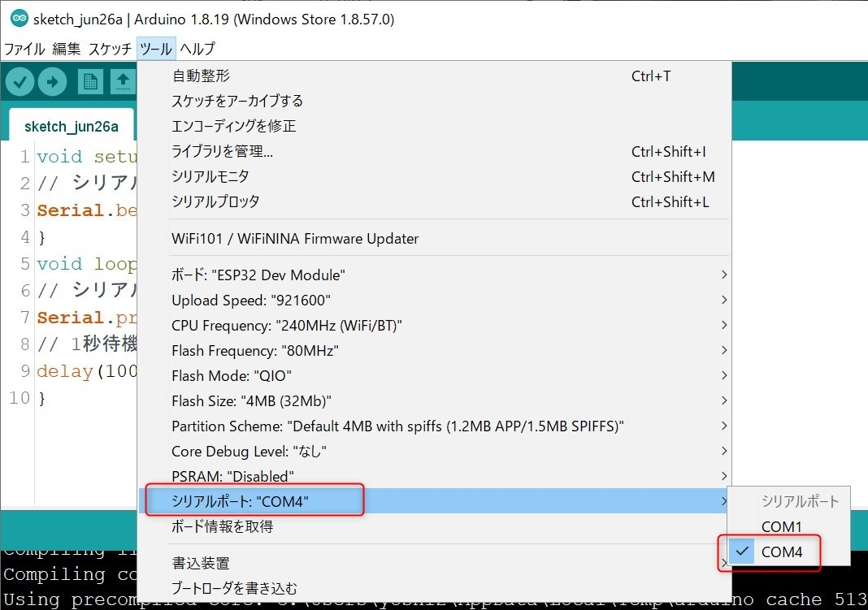Click the WiFi101 / WiFiNINA Firmware Updater entry

(x=295, y=239)
